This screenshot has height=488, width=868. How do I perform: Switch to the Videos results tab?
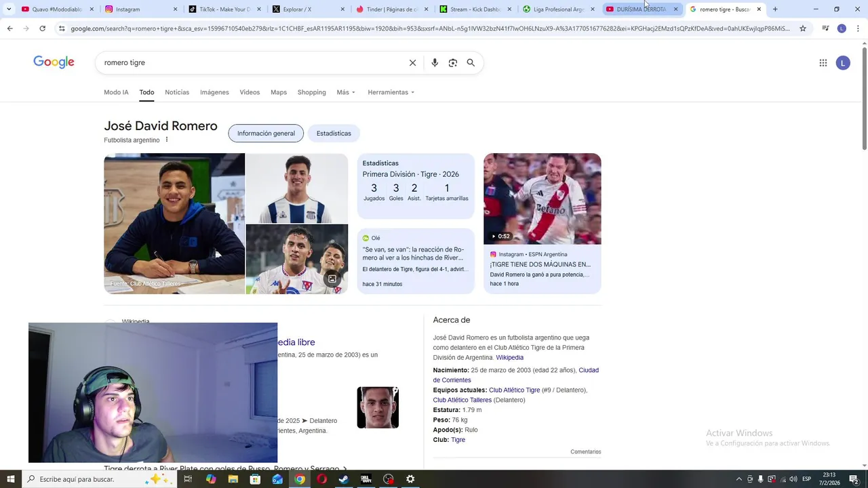(250, 92)
